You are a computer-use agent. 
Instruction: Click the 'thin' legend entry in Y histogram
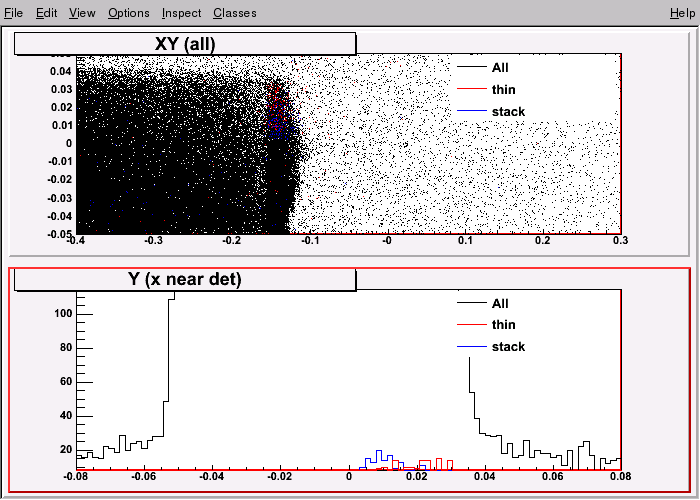click(504, 325)
